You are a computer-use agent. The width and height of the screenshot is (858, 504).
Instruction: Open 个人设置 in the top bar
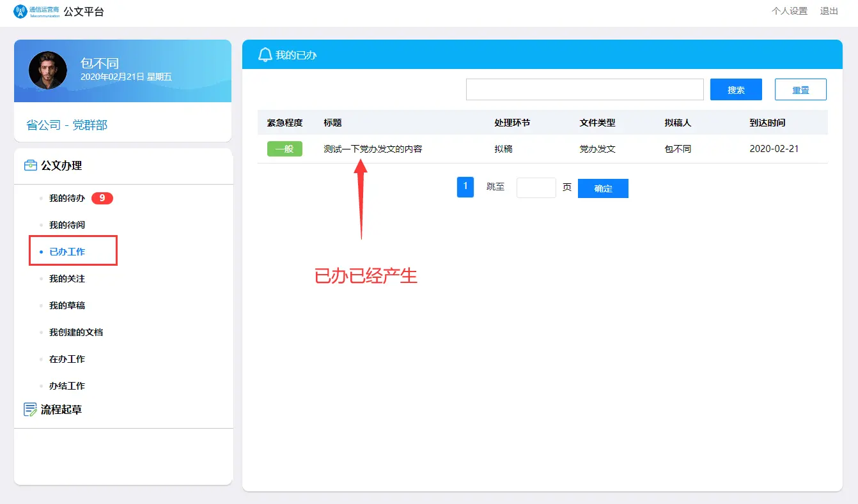(790, 11)
